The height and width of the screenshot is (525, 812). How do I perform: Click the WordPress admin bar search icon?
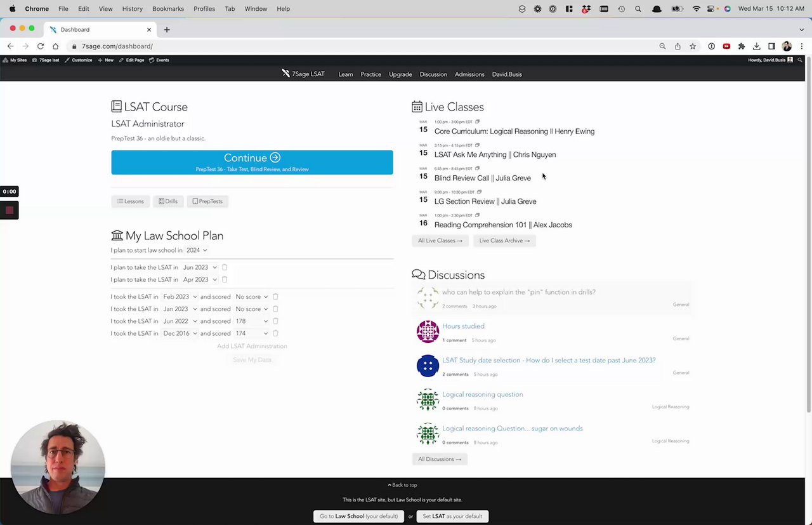click(800, 60)
